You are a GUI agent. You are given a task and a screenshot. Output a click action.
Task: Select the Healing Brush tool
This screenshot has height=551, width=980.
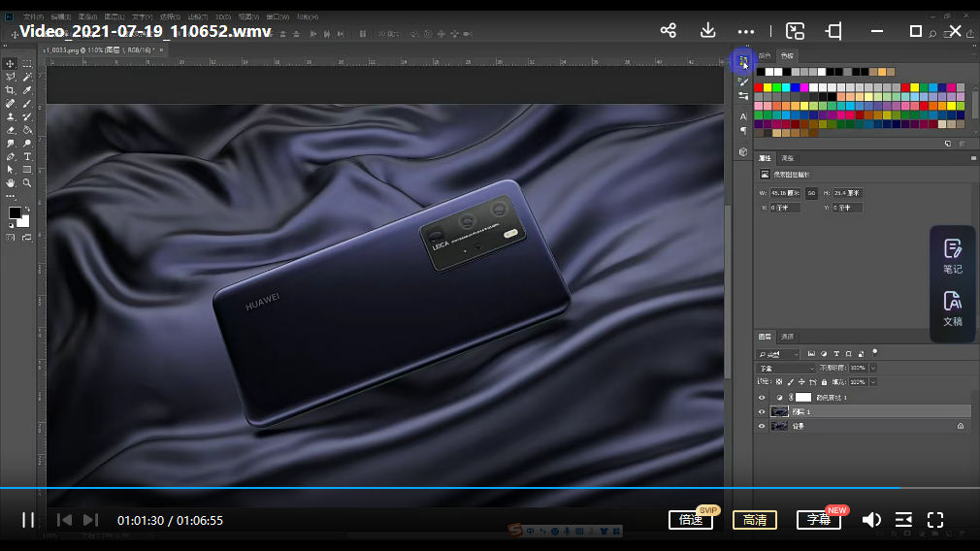pyautogui.click(x=10, y=103)
